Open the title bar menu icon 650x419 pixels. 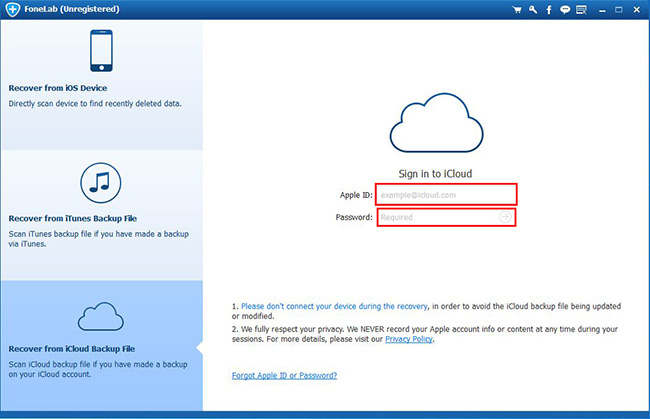click(x=582, y=10)
